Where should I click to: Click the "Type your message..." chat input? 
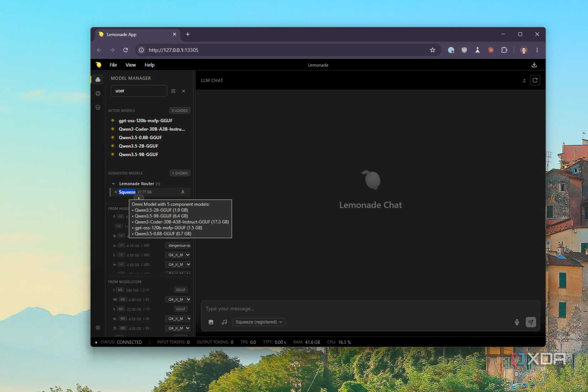[371, 309]
